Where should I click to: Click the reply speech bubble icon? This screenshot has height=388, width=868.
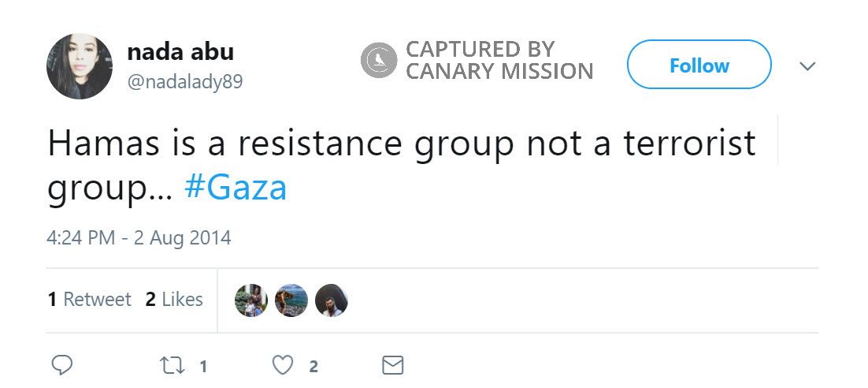point(62,365)
